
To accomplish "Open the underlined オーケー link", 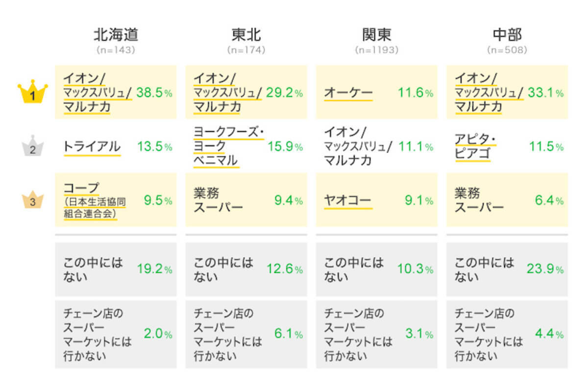I will (348, 93).
